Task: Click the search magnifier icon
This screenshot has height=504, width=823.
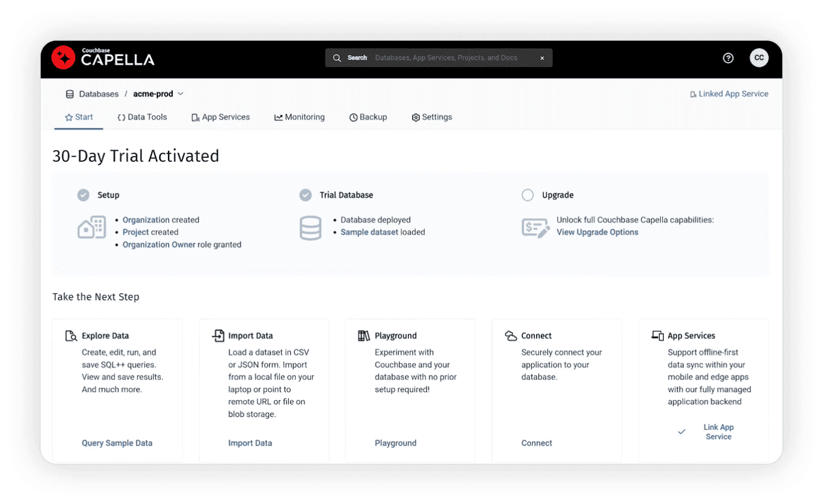Action: pos(337,58)
